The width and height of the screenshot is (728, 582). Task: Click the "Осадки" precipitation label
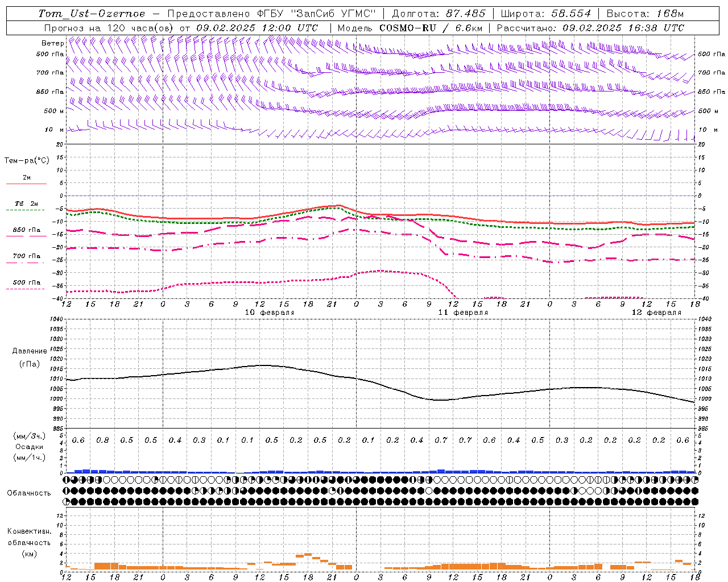[x=30, y=447]
